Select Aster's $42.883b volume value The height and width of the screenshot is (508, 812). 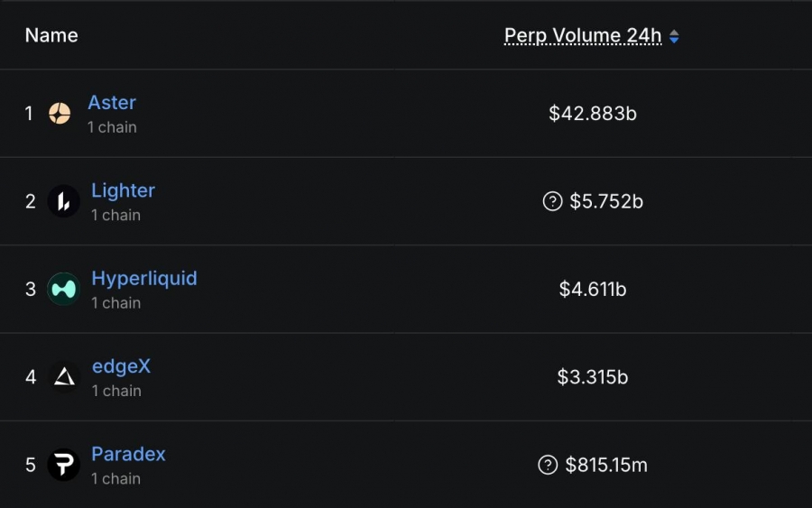coord(593,114)
